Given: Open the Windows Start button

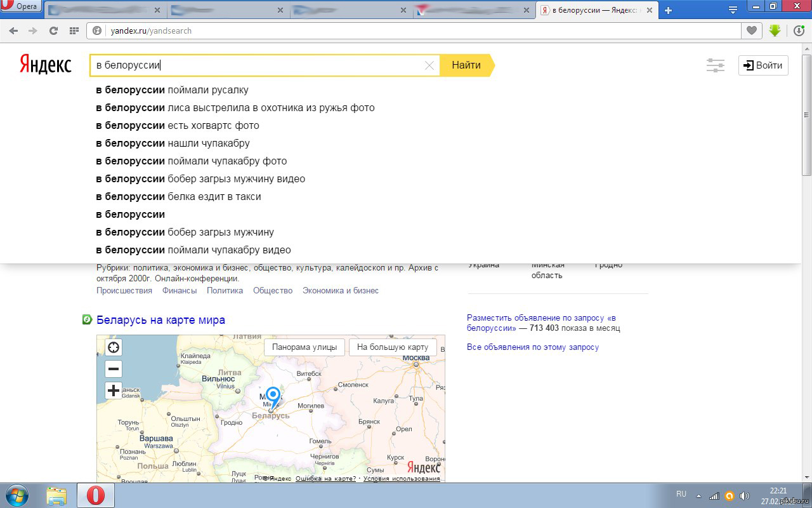Looking at the screenshot, I should coord(16,495).
